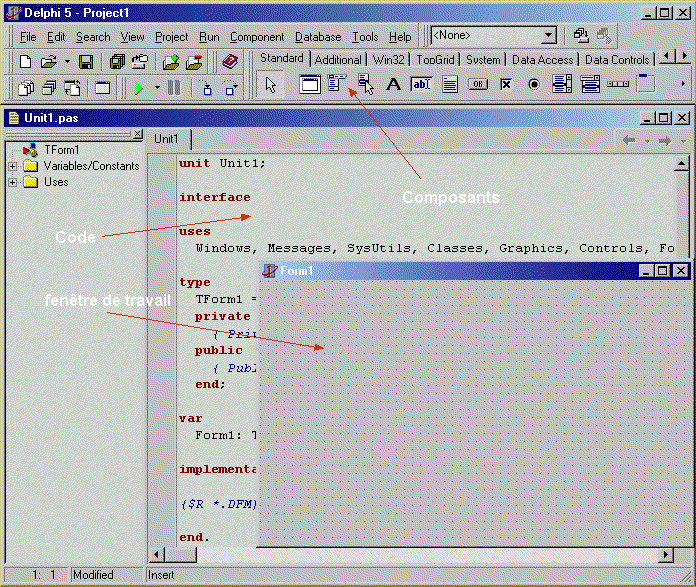Image resolution: width=696 pixels, height=587 pixels.
Task: Open the Help contents book icon
Action: [x=229, y=61]
